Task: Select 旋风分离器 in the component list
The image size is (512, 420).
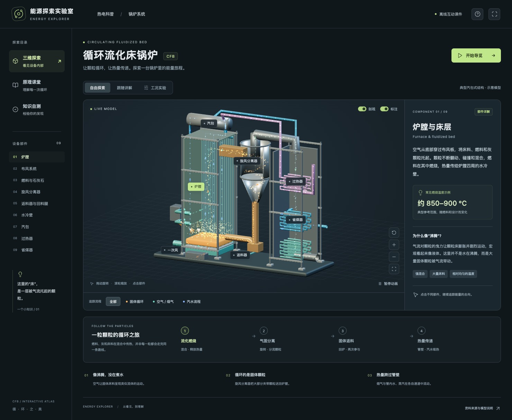Action: point(37,192)
